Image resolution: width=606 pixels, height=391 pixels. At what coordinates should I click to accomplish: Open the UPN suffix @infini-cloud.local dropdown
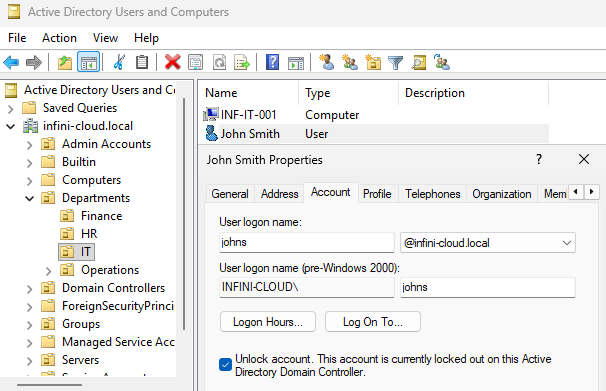488,243
